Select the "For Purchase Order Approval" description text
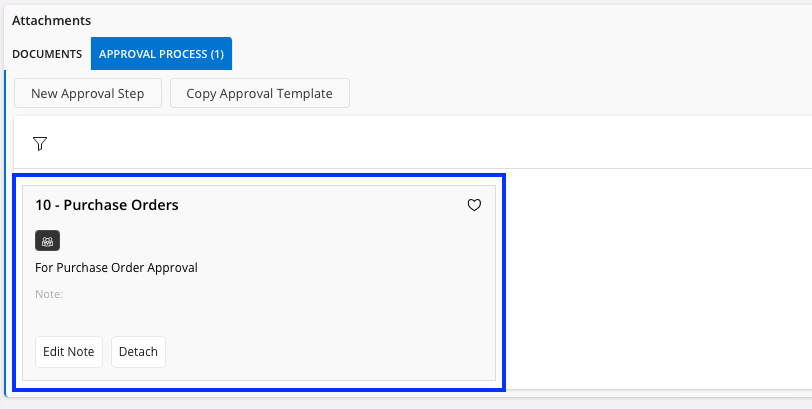The width and height of the screenshot is (812, 409). [116, 267]
